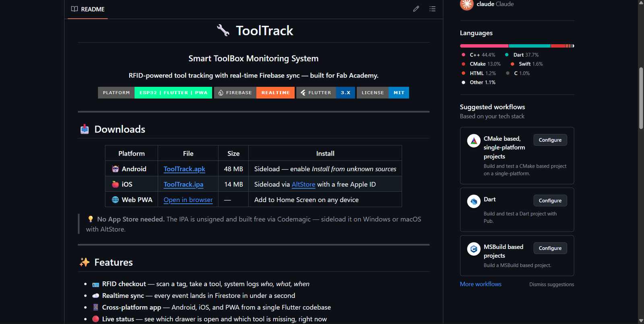
Task: Click the iOS apple icon in table
Action: tap(116, 184)
